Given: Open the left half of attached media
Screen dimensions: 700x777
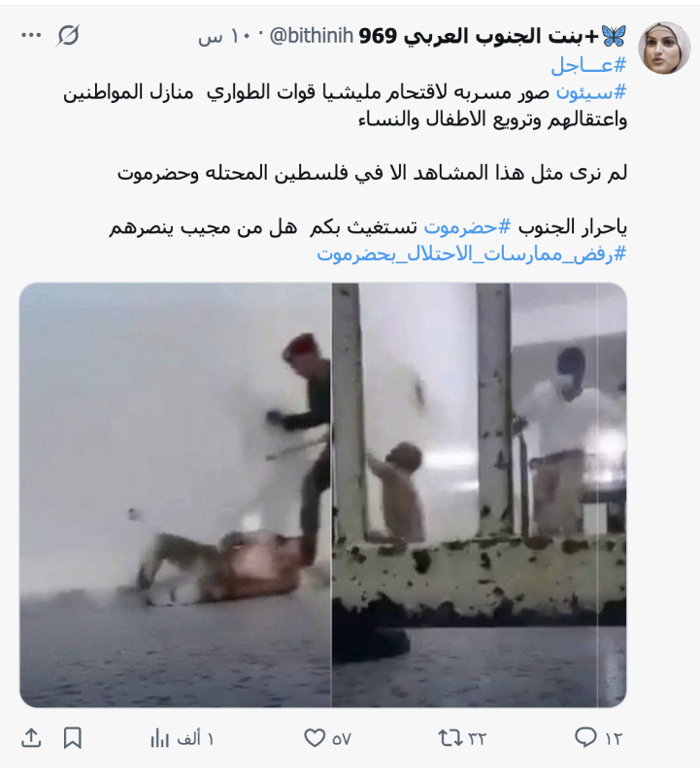Looking at the screenshot, I should coord(176,495).
